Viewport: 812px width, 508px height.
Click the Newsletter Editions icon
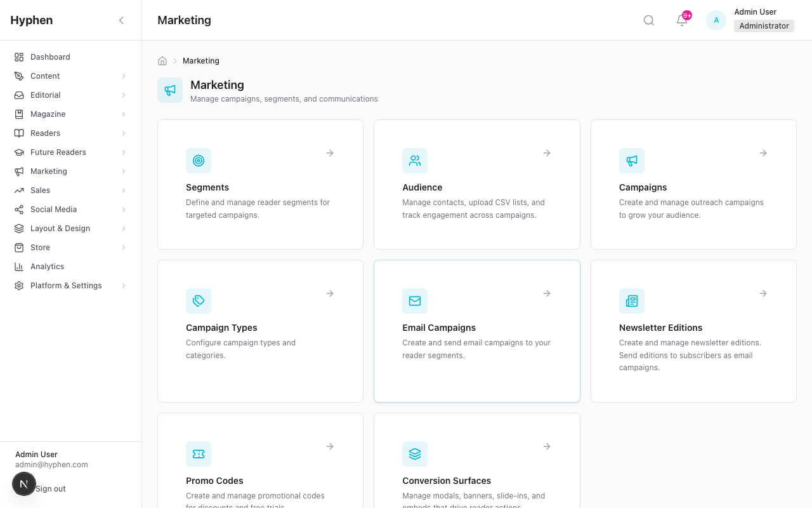pos(632,301)
